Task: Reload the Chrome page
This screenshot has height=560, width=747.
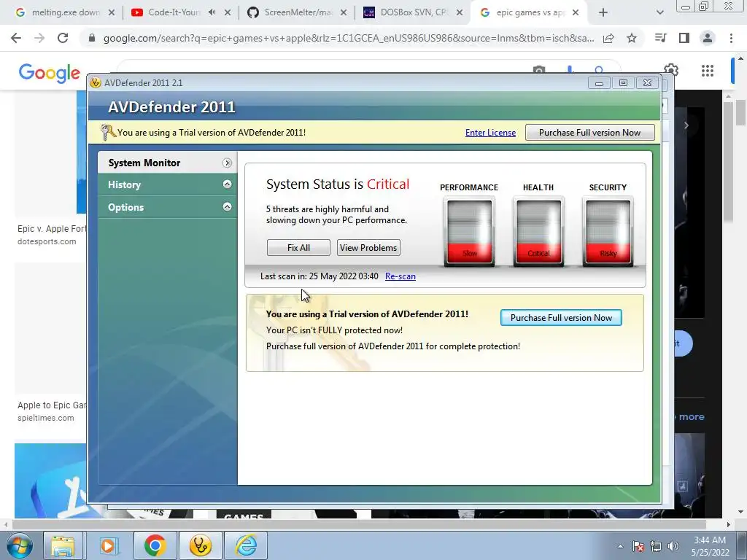Action: (63, 38)
